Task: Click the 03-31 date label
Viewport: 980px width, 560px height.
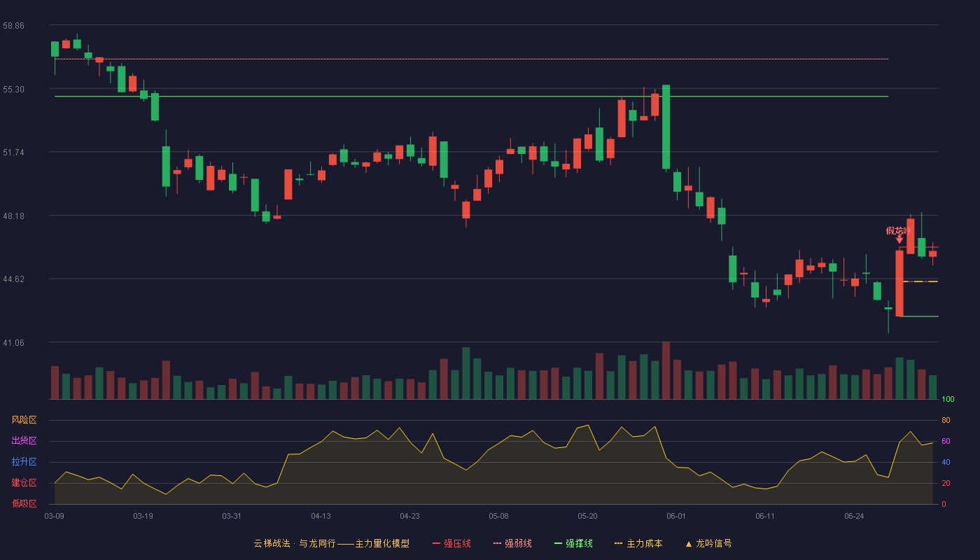Action: coord(232,517)
